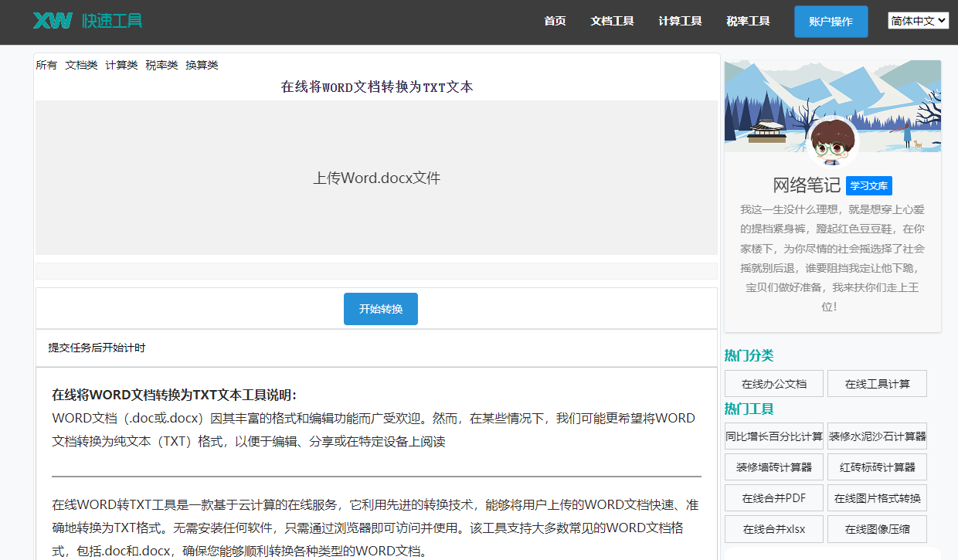Open the 装修水泥沙石计算器 tool

coord(877,436)
